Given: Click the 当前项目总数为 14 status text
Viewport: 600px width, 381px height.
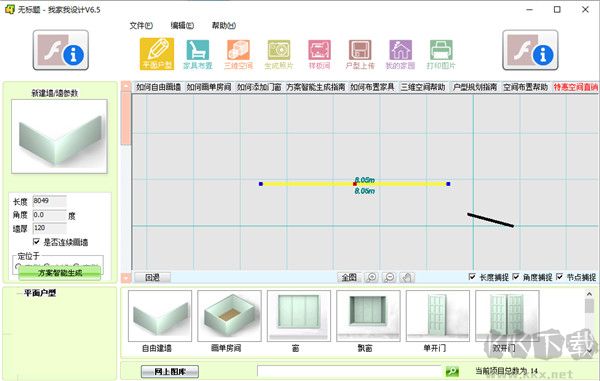Looking at the screenshot, I should [x=506, y=371].
